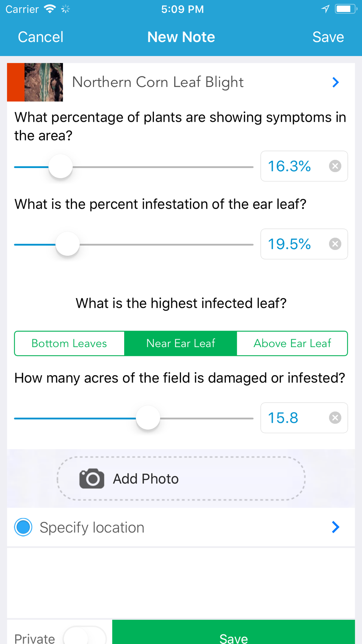This screenshot has width=362, height=644.
Task: Toggle the Private switch
Action: click(85, 636)
